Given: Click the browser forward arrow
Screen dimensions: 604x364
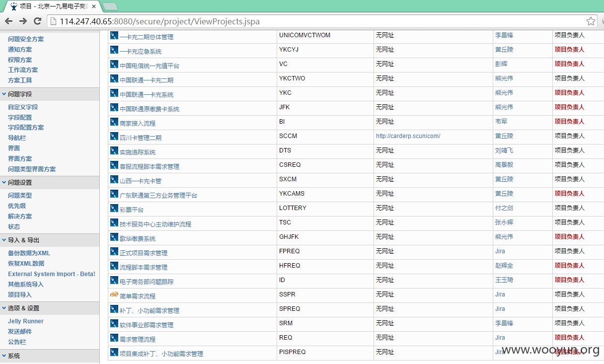Looking at the screenshot, I should coord(23,21).
